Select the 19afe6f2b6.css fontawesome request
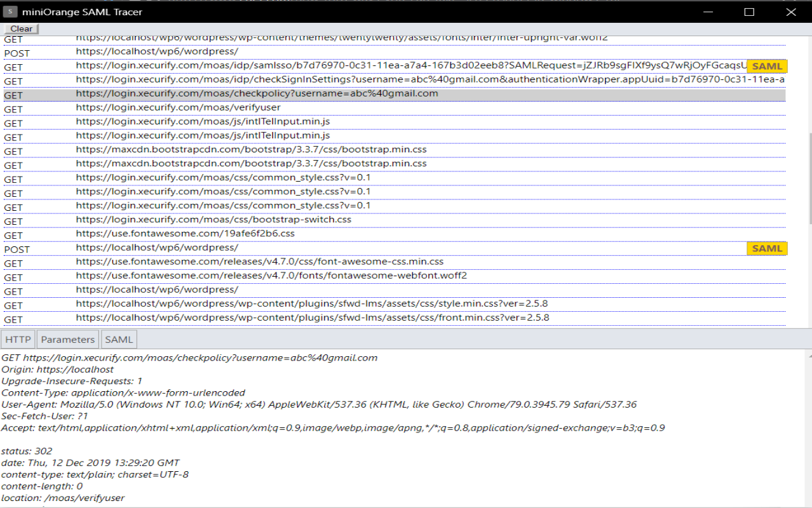Image resolution: width=812 pixels, height=508 pixels. (x=395, y=234)
